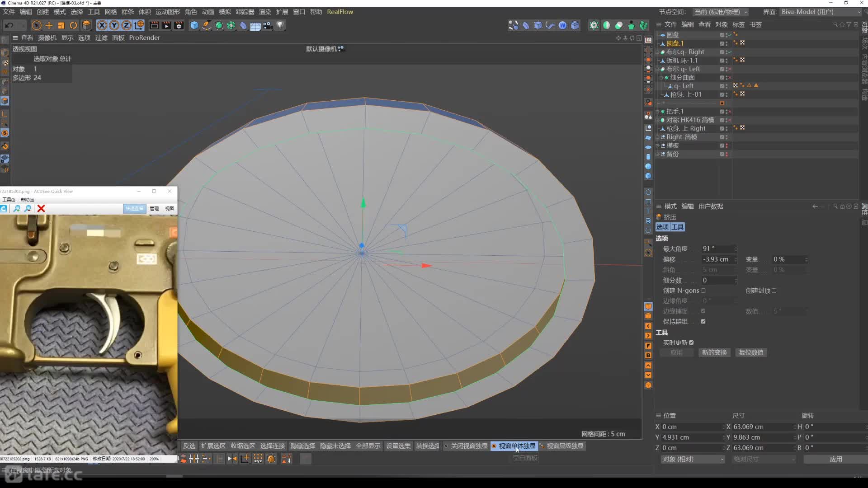Click 新的变换 button in tool panel
The height and width of the screenshot is (488, 868).
click(714, 352)
